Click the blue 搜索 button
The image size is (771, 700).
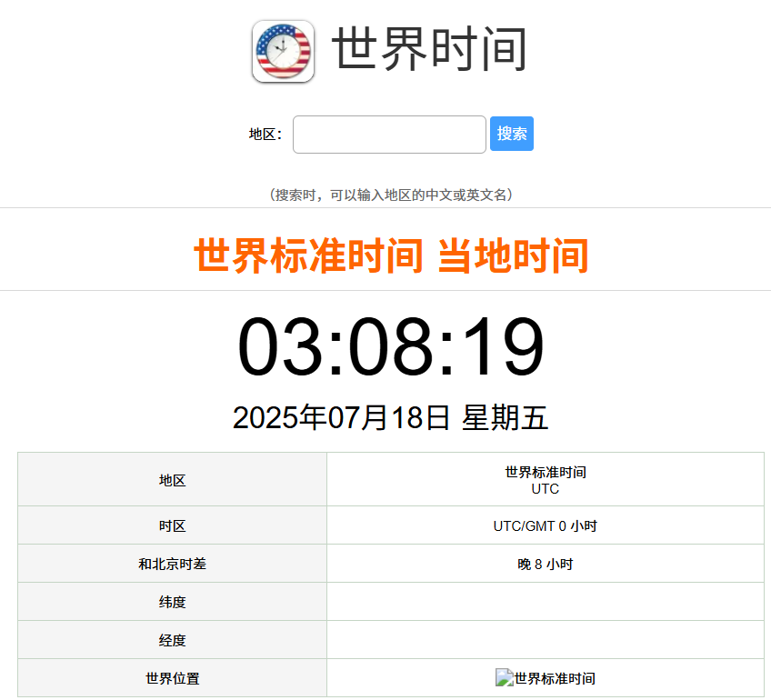pos(511,134)
